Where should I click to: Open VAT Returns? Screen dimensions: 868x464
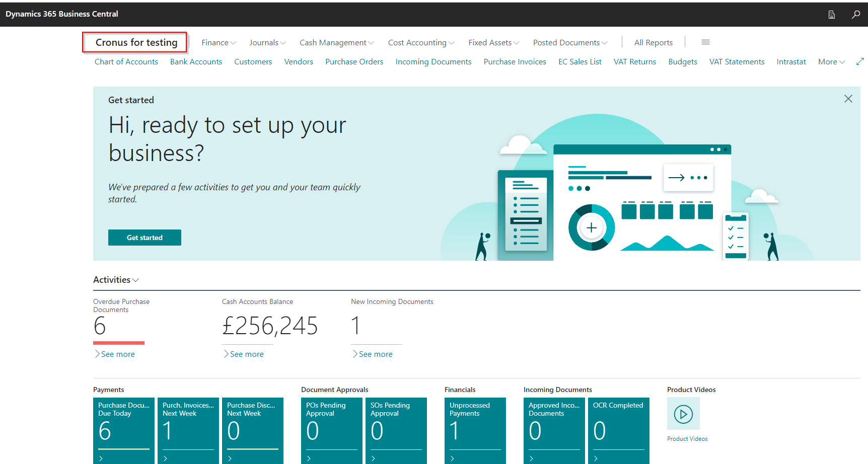tap(635, 62)
